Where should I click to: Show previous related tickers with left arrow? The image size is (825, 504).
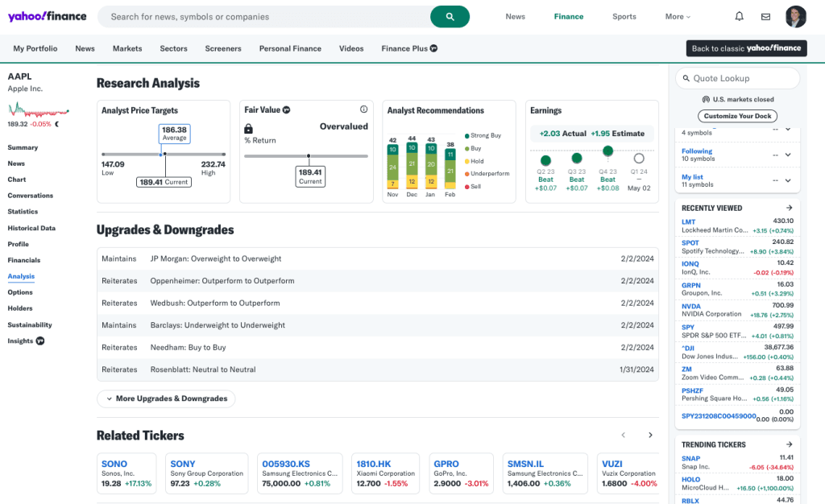(624, 435)
